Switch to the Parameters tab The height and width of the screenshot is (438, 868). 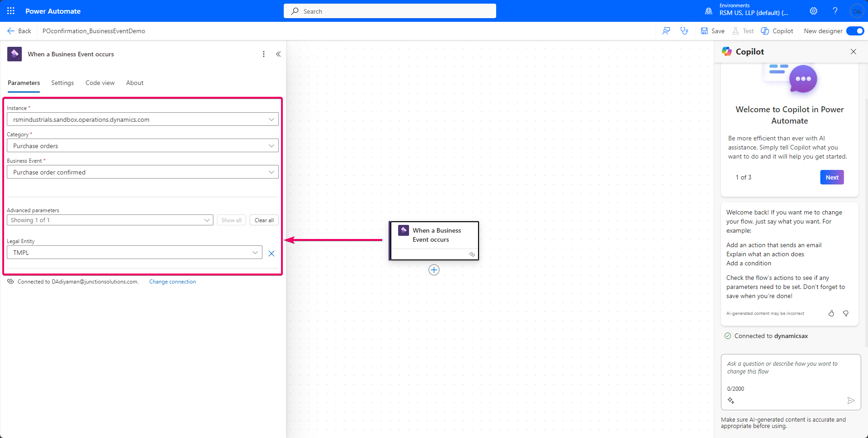[x=24, y=83]
